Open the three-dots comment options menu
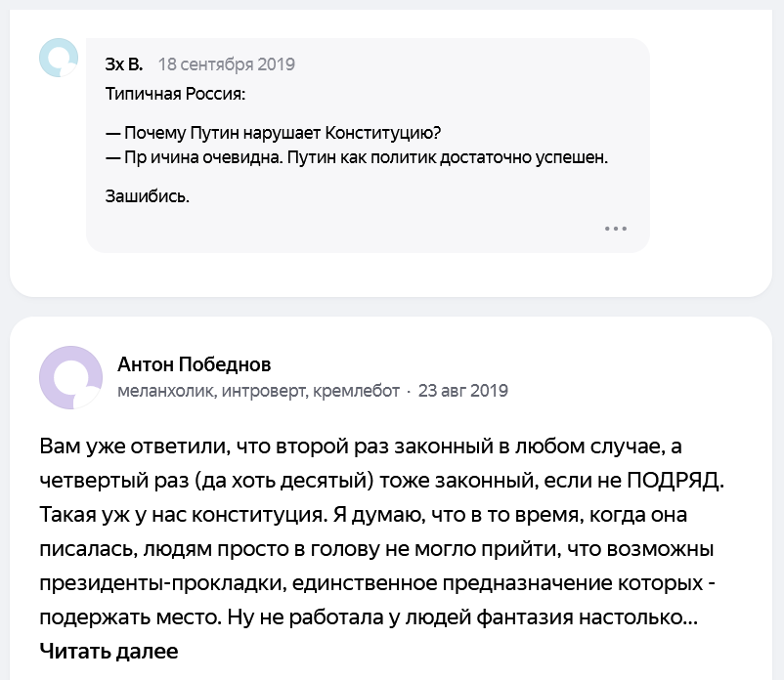Image resolution: width=784 pixels, height=680 pixels. 615,229
